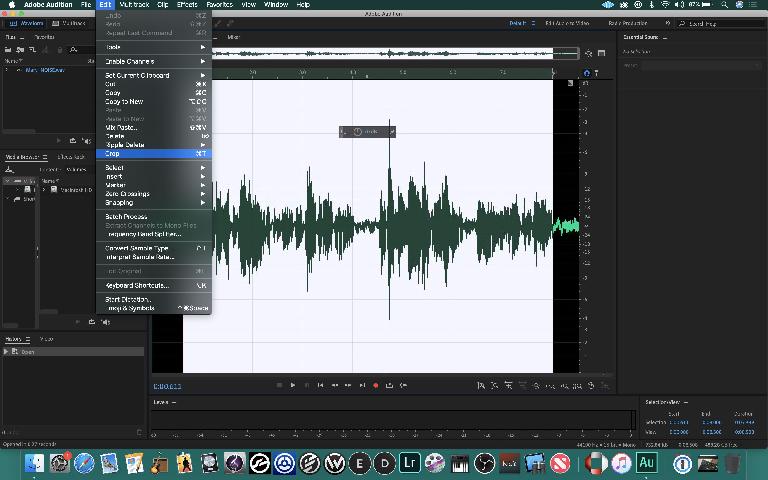Image resolution: width=768 pixels, height=480 pixels.
Task: Click the Adobe Audition Dock icon
Action: pyautogui.click(x=647, y=462)
